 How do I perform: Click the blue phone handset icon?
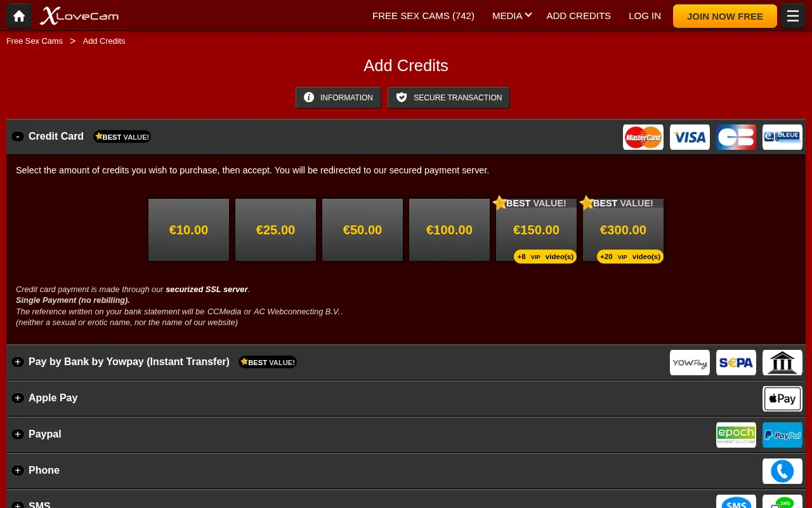click(782, 471)
